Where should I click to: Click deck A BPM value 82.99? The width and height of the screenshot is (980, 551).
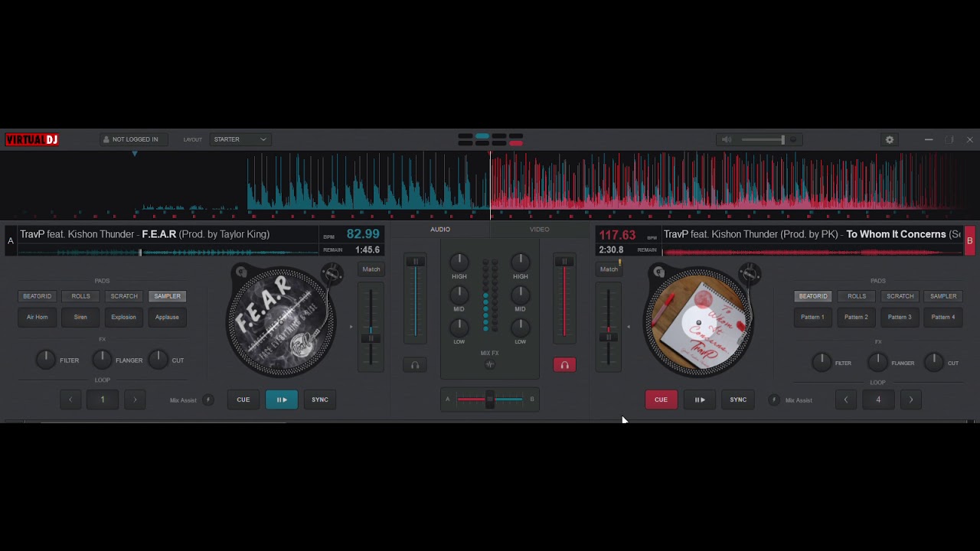click(x=363, y=234)
